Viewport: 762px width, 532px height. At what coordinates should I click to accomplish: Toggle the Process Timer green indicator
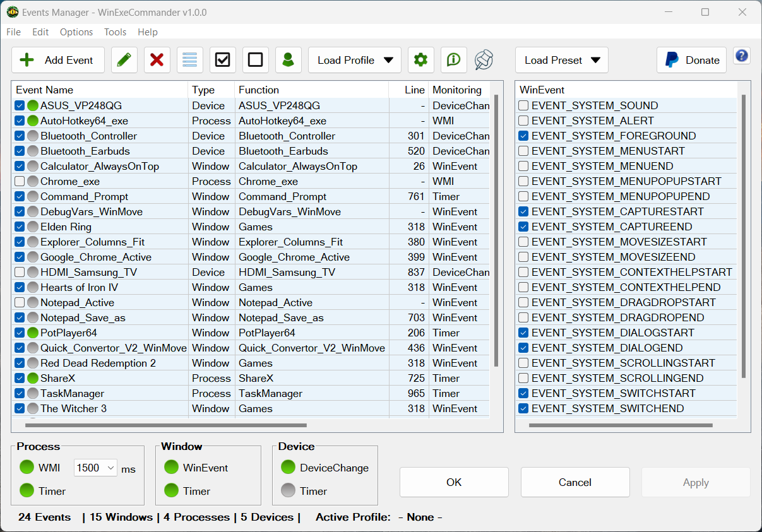27,490
